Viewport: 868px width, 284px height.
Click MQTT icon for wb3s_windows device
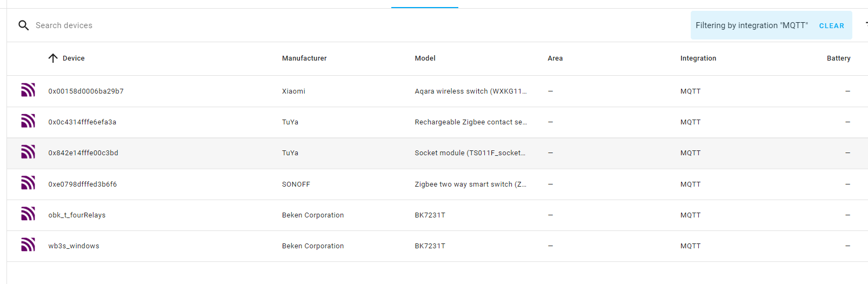point(28,245)
